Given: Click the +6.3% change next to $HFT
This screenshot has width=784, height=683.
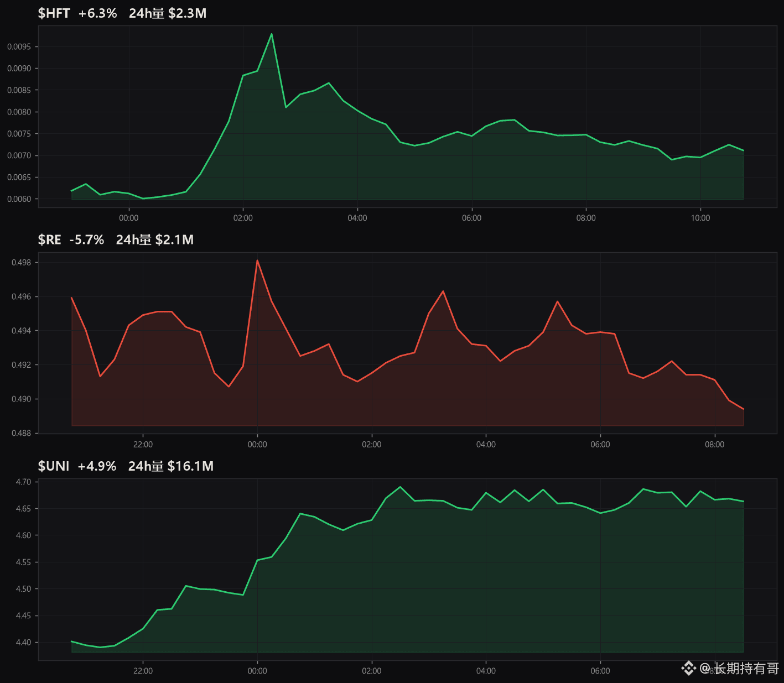Looking at the screenshot, I should click(x=98, y=13).
